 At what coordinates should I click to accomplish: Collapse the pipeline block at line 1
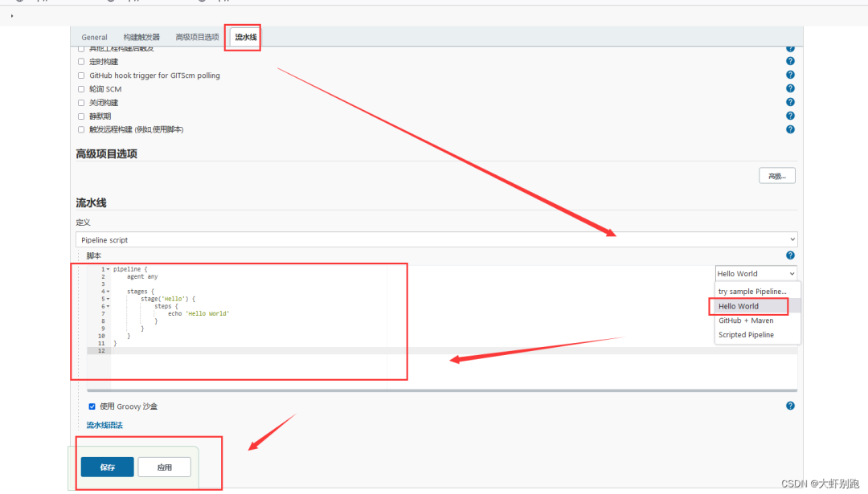click(108, 269)
